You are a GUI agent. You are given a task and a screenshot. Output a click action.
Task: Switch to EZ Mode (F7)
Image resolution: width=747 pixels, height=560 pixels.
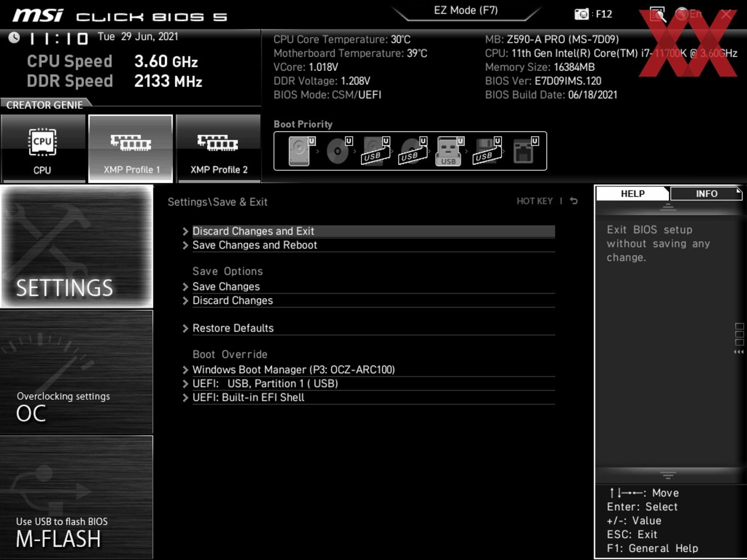466,10
